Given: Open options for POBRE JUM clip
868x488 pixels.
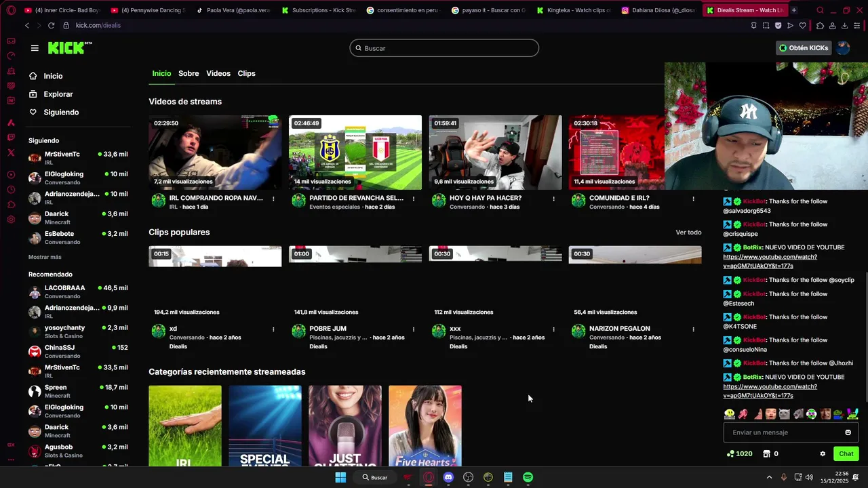Looking at the screenshot, I should (x=414, y=329).
